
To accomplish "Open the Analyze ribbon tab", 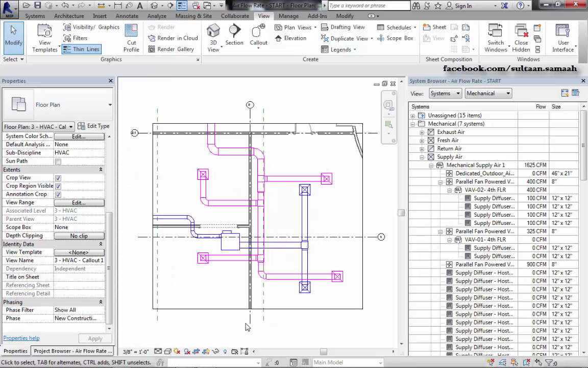I will point(157,16).
